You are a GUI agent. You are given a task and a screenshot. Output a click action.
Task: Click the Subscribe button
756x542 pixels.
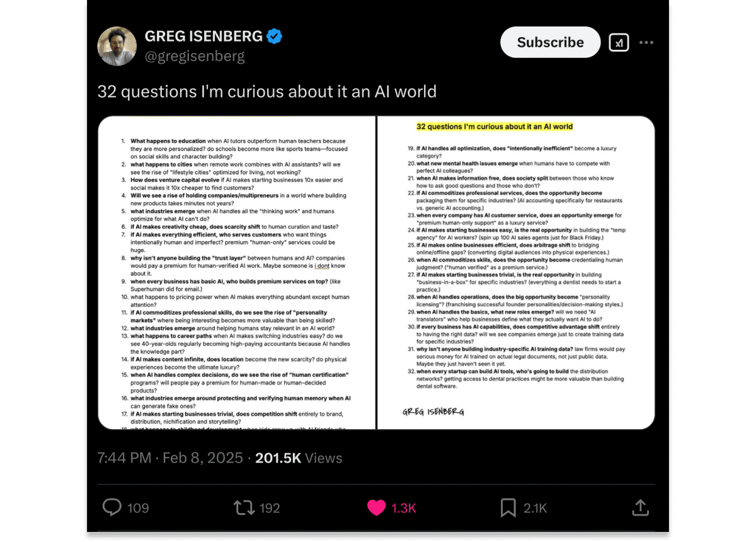click(x=551, y=42)
